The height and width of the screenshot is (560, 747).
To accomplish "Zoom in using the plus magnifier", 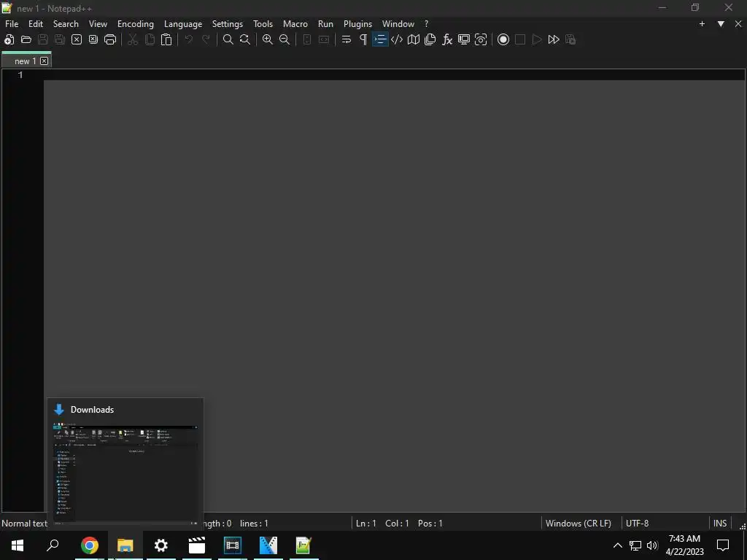I will (268, 39).
